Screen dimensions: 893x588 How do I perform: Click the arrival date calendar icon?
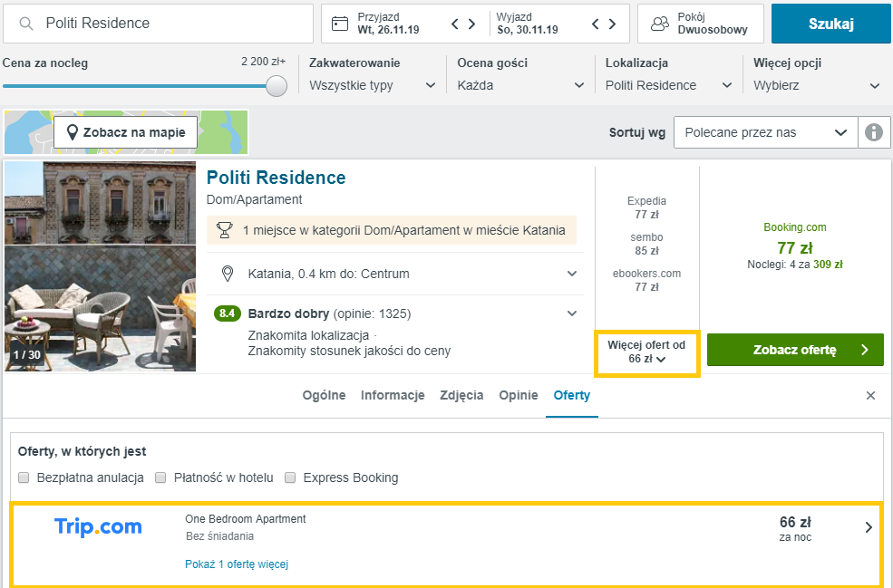(340, 24)
